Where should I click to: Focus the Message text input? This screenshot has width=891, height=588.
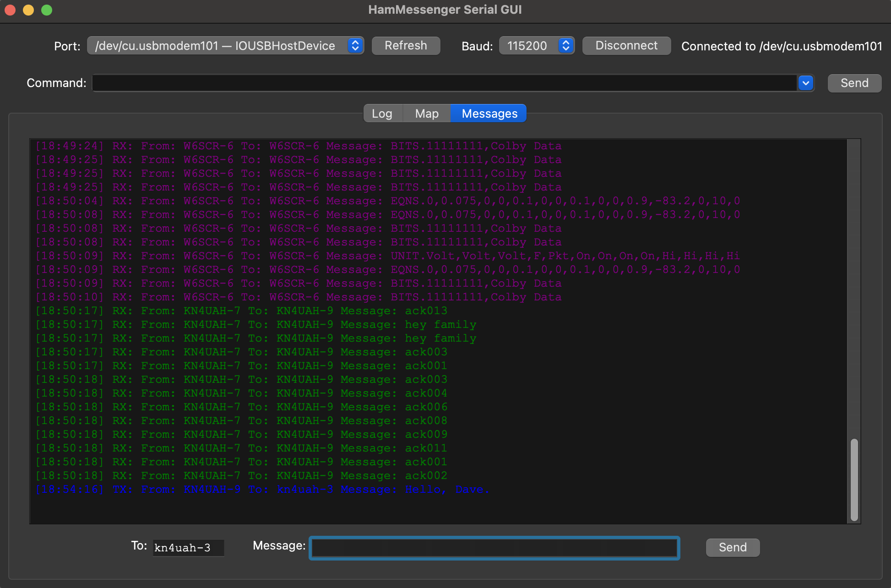tap(494, 548)
